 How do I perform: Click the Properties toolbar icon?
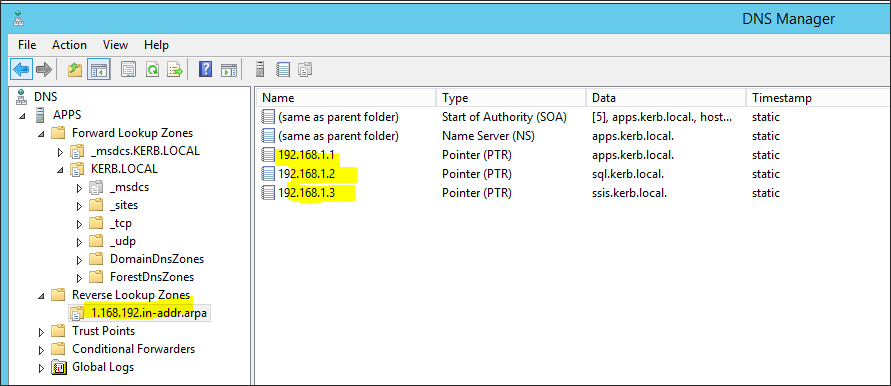point(129,70)
